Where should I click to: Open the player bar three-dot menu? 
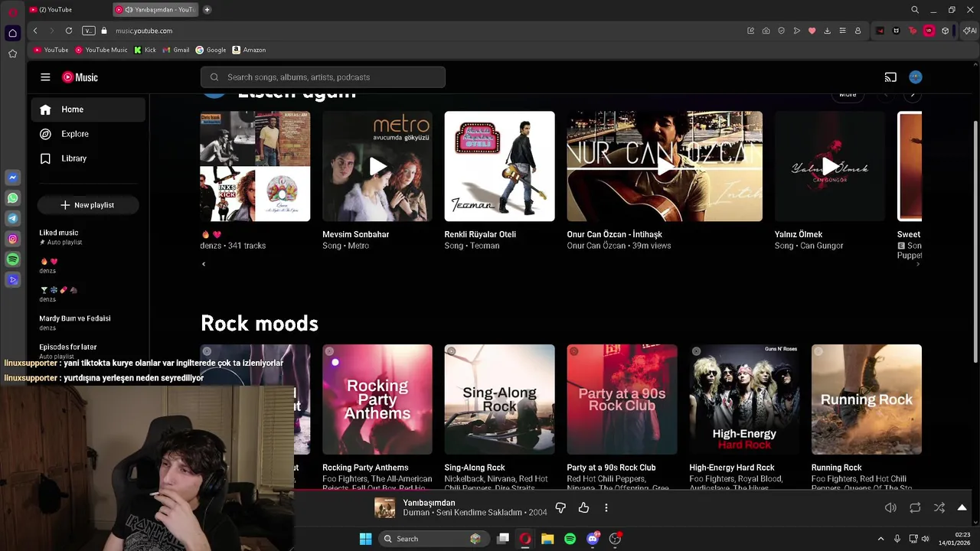point(606,508)
